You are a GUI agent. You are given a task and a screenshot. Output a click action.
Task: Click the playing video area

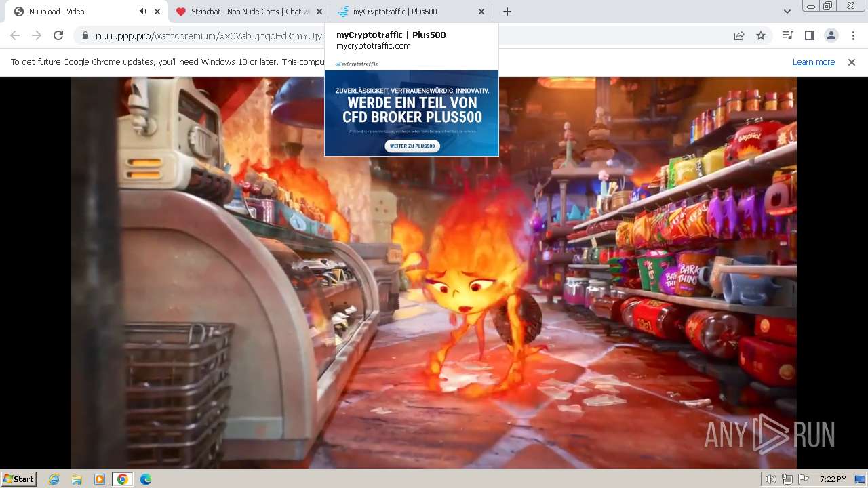433,272
